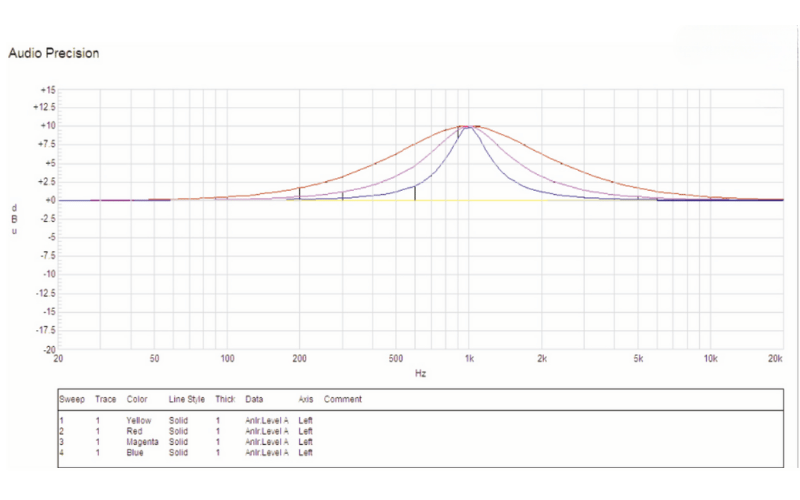Click the Solid line style in Magenta row
The width and height of the screenshot is (800, 500).
click(x=179, y=442)
